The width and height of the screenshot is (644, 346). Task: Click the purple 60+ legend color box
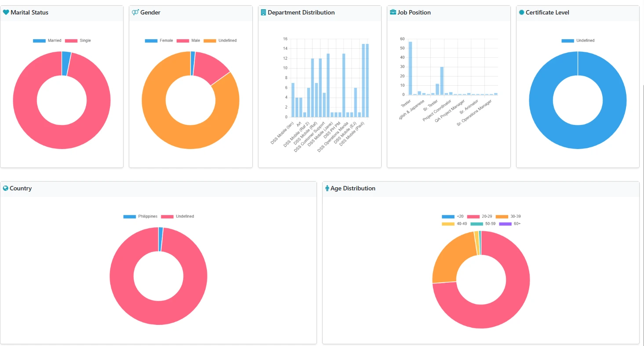pos(505,224)
